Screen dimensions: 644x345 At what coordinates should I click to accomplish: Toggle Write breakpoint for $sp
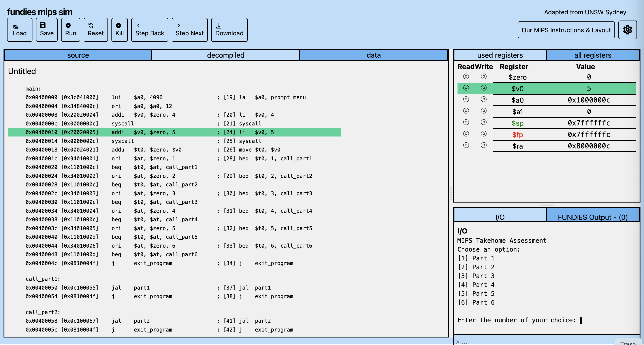coord(484,122)
